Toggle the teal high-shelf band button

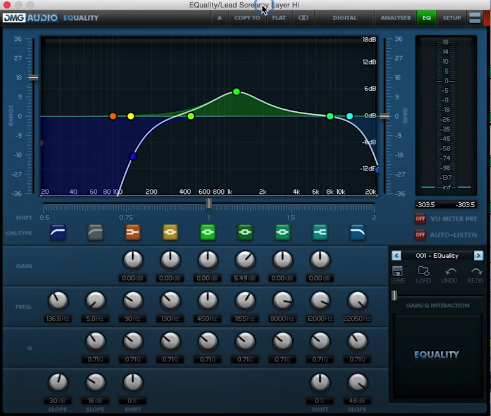tap(320, 232)
